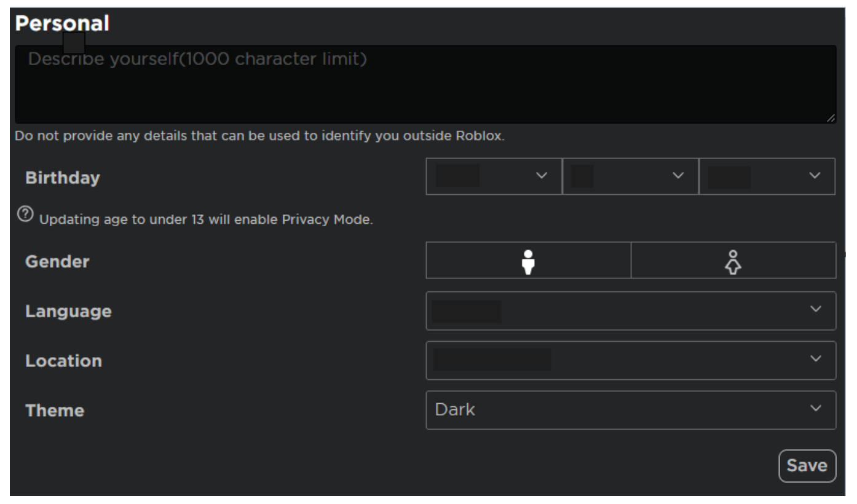Expand the Language dropdown
Image resolution: width=857 pixels, height=504 pixels.
point(631,311)
